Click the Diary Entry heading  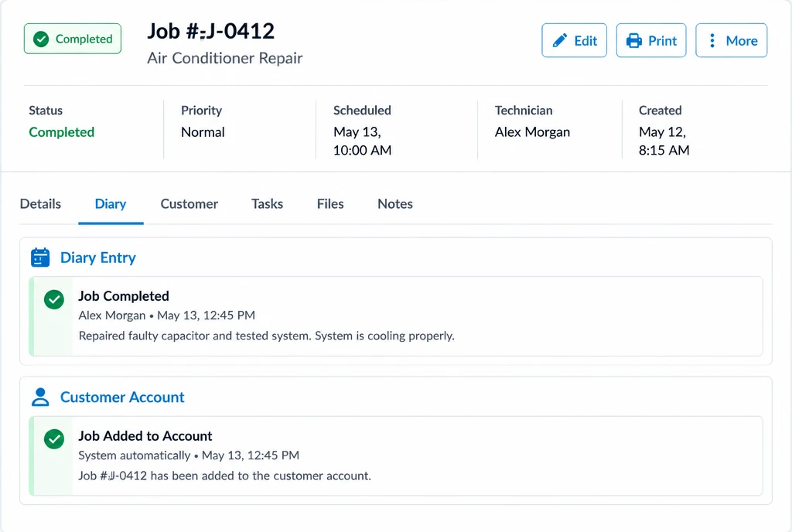click(98, 257)
